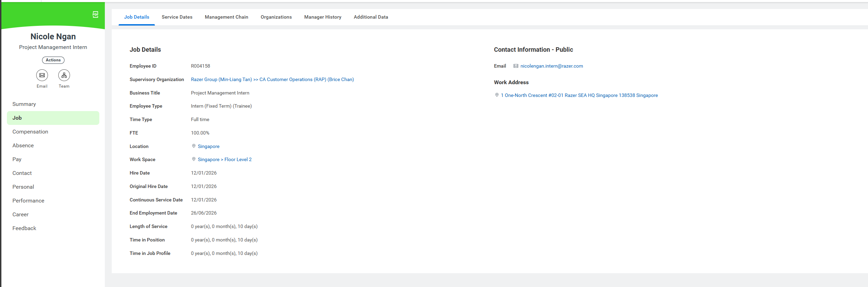Screen dimensions: 868x287
Task: Click the Contact Information - Public heading
Action: tap(533, 50)
